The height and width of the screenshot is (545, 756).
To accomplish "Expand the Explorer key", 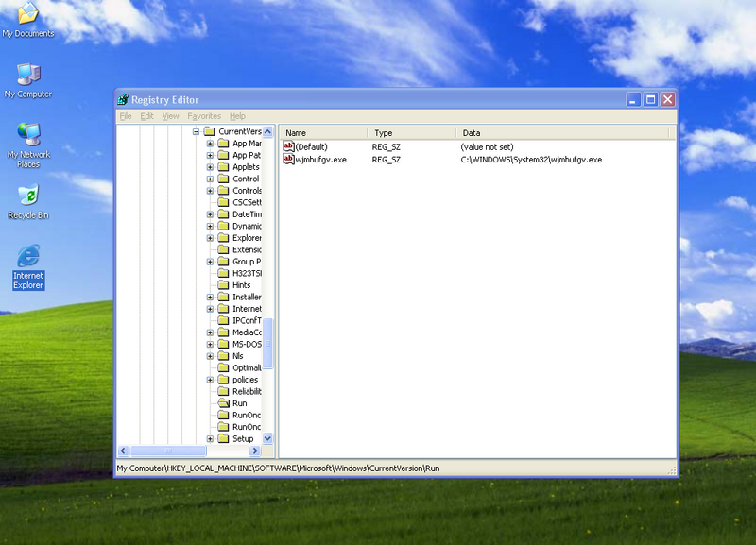I will 210,238.
